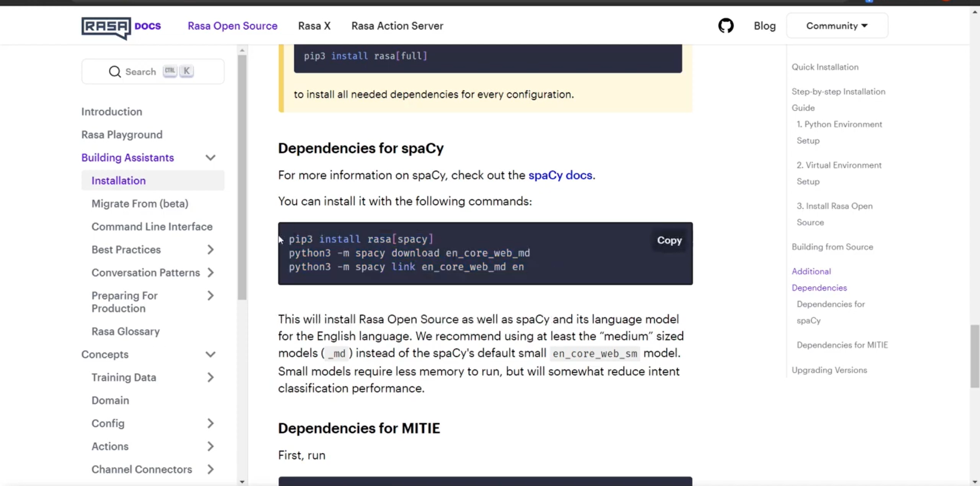
Task: Click the sidebar scrollbar thumb
Action: pos(242,177)
